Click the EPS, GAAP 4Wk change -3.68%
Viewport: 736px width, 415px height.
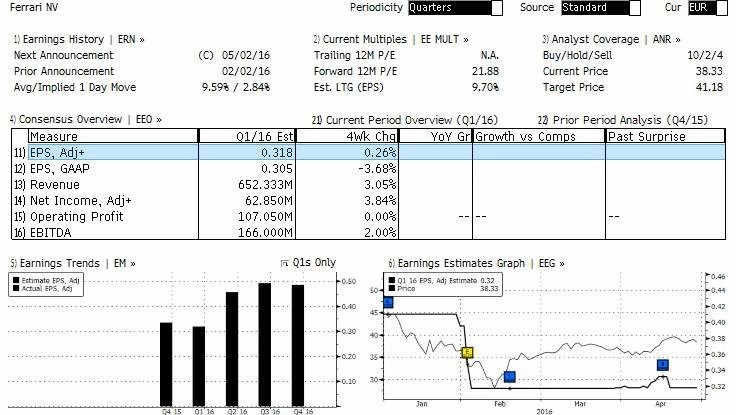[377, 169]
